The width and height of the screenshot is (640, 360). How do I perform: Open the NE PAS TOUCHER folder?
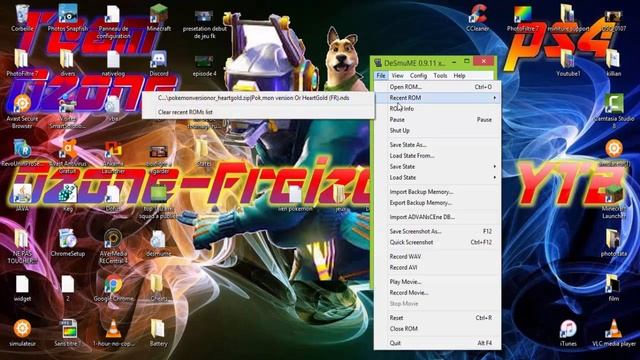(x=22, y=246)
